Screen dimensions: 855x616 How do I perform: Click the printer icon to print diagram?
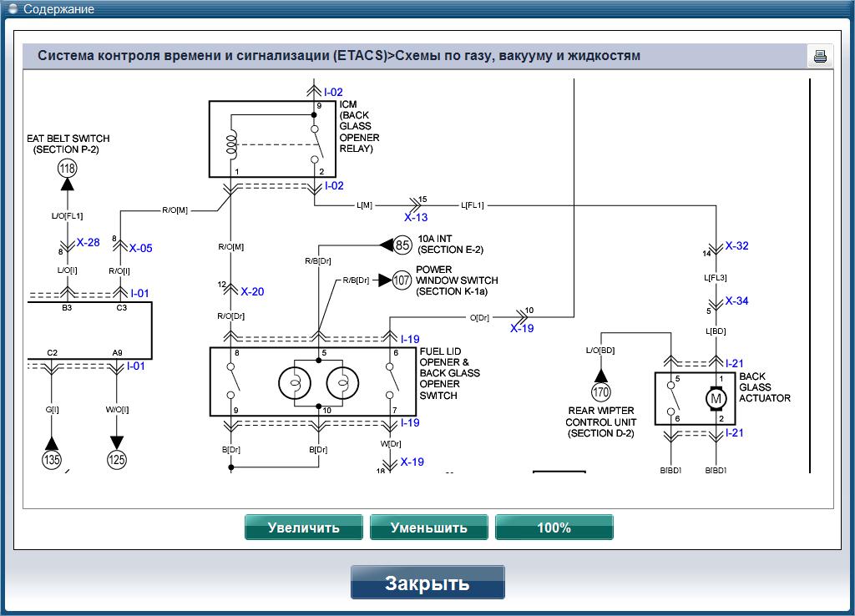[x=820, y=57]
